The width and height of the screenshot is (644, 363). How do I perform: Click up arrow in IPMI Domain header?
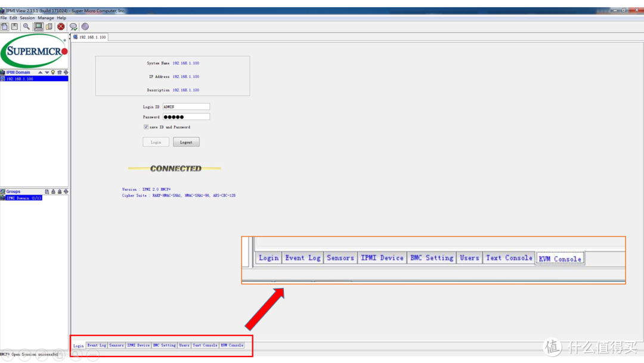pyautogui.click(x=41, y=72)
